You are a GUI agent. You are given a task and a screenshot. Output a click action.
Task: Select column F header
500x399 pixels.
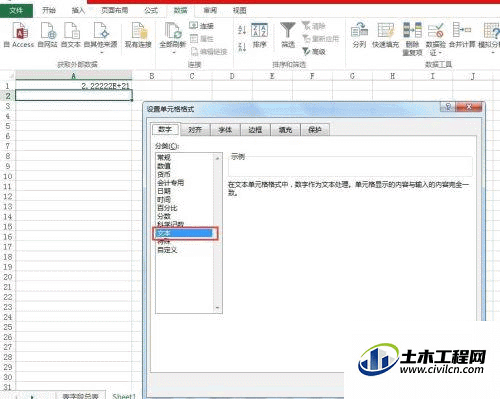pos(312,76)
